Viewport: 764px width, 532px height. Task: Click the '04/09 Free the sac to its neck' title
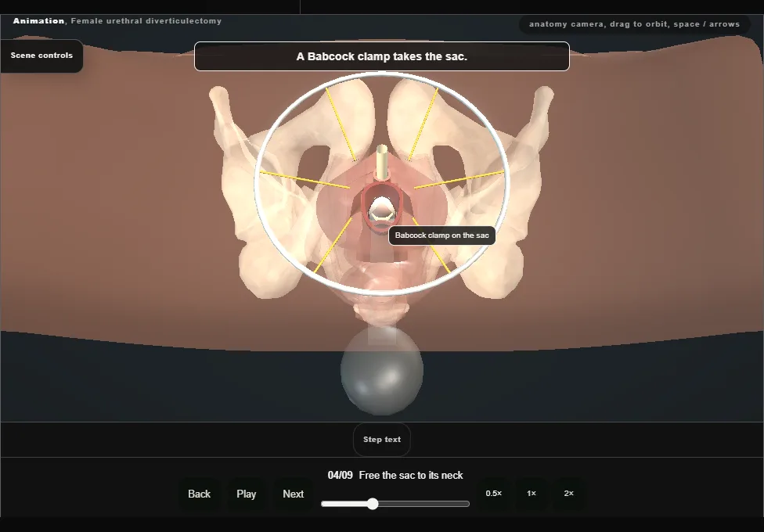[x=395, y=476]
